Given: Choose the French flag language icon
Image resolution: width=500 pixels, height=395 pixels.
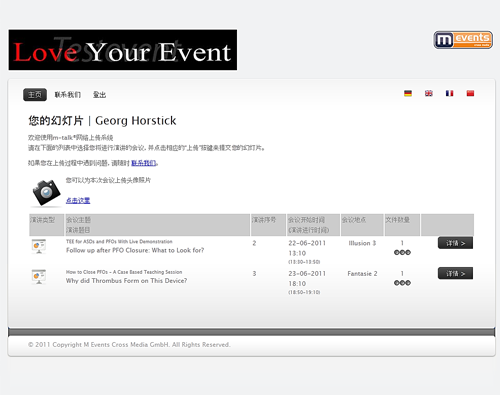Looking at the screenshot, I should [x=449, y=93].
